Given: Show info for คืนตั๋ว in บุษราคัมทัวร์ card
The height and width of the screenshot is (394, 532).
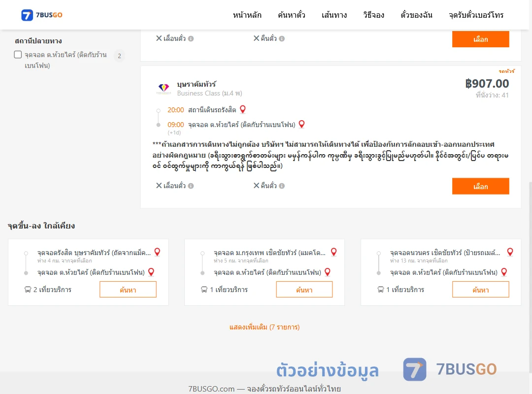Looking at the screenshot, I should (x=282, y=186).
